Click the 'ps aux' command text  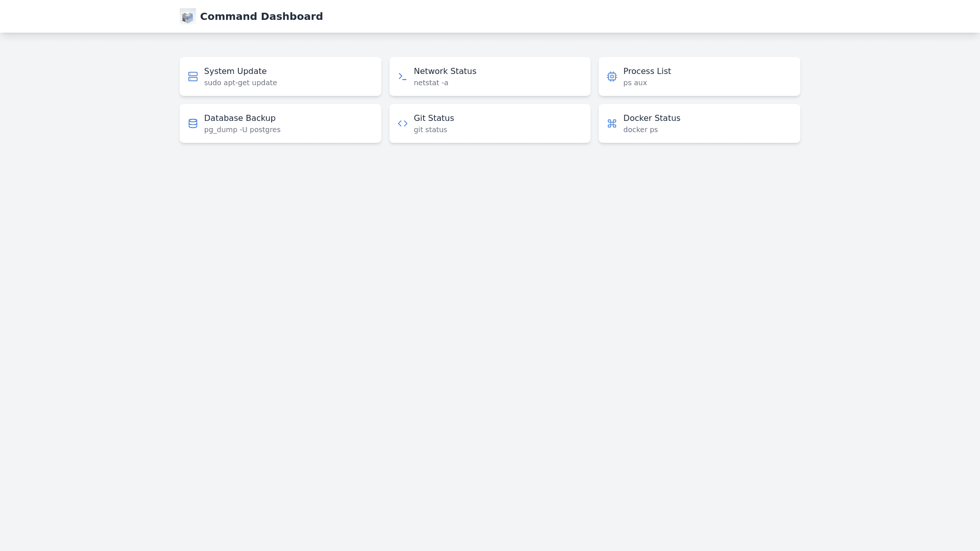point(634,83)
